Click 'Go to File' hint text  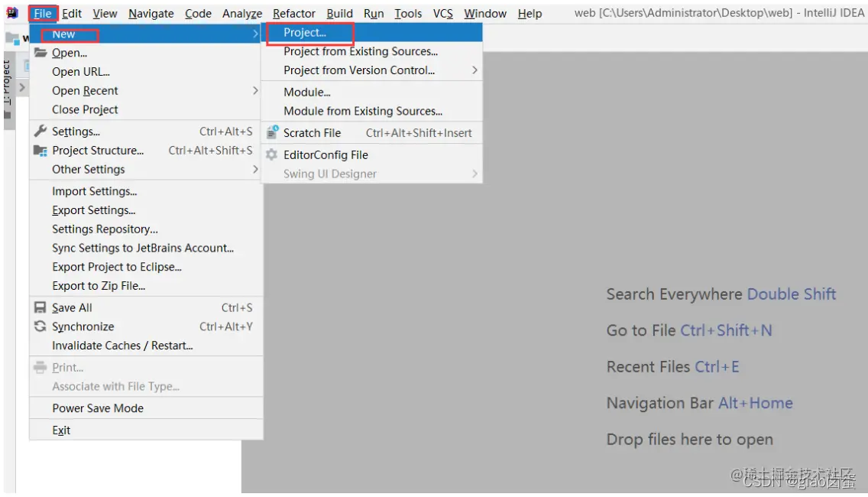tap(641, 330)
